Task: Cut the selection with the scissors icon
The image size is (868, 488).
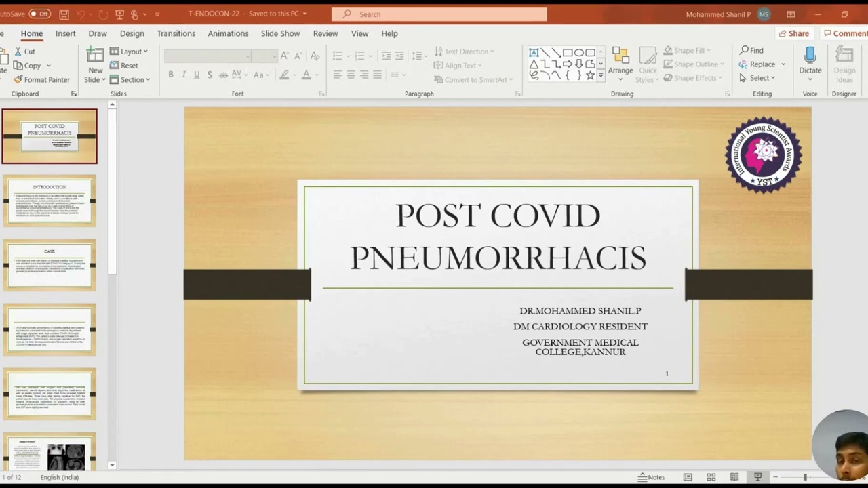Action: point(24,52)
